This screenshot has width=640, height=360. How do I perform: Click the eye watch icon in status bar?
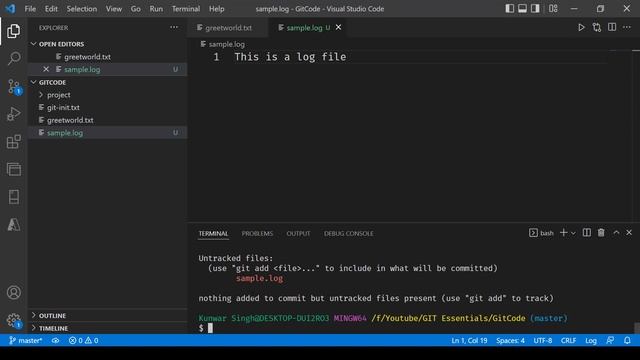coord(56,340)
